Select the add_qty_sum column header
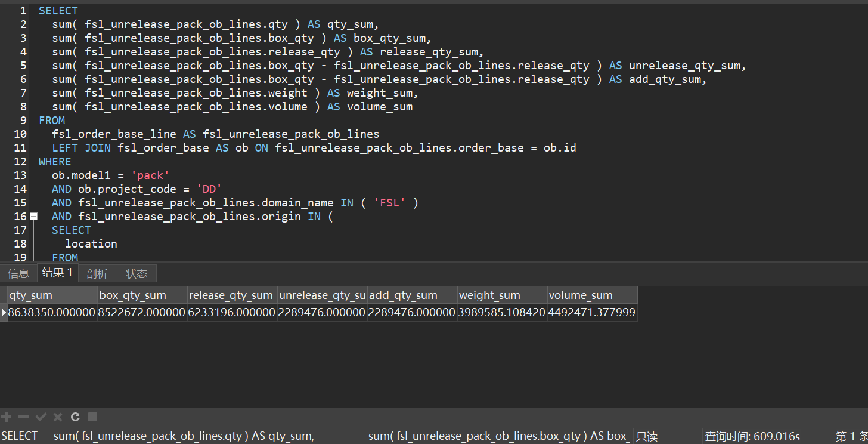The width and height of the screenshot is (868, 444). [x=413, y=295]
